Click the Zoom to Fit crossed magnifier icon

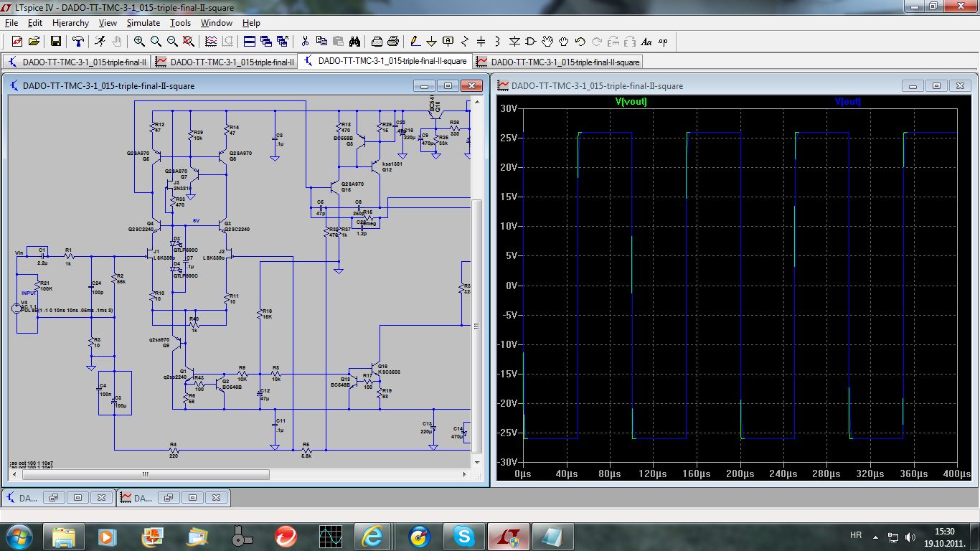point(188,41)
